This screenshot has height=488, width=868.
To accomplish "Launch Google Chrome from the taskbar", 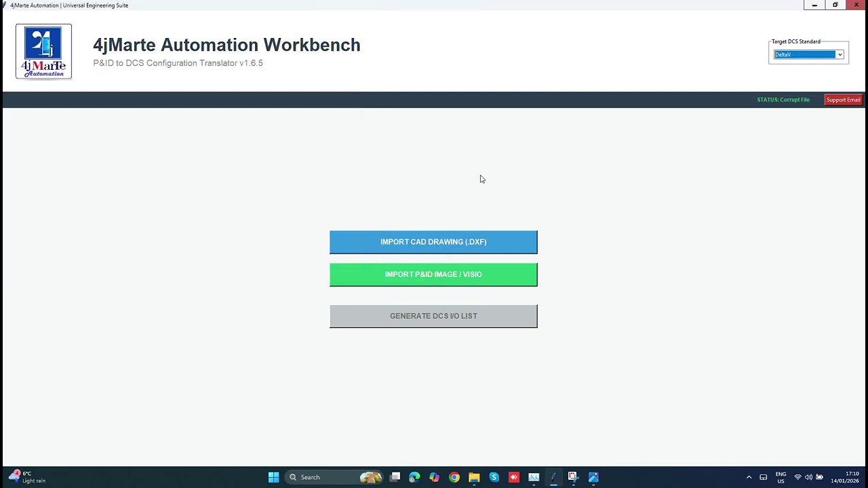I will coord(454,477).
